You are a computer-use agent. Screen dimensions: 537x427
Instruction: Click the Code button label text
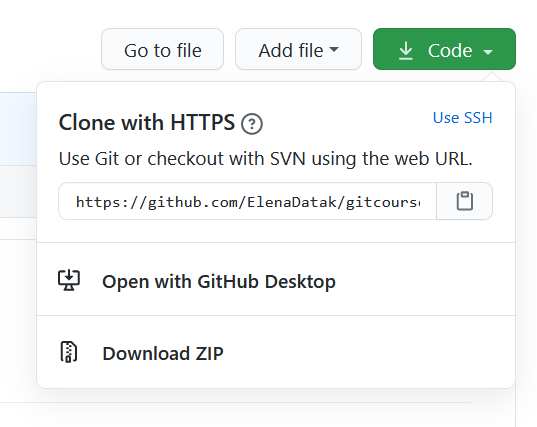(450, 51)
